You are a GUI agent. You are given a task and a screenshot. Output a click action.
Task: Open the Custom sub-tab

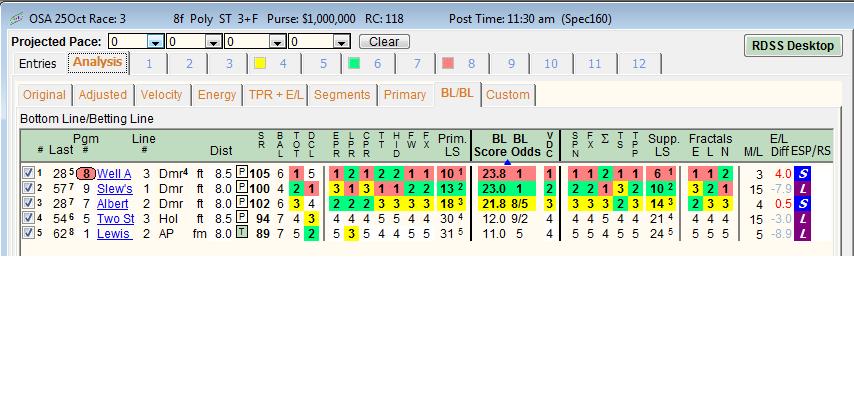pyautogui.click(x=508, y=95)
